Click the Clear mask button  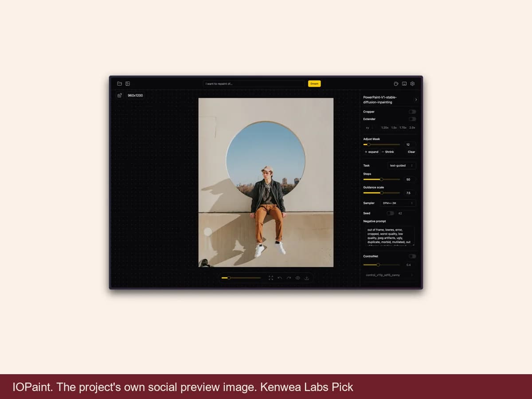click(x=411, y=152)
